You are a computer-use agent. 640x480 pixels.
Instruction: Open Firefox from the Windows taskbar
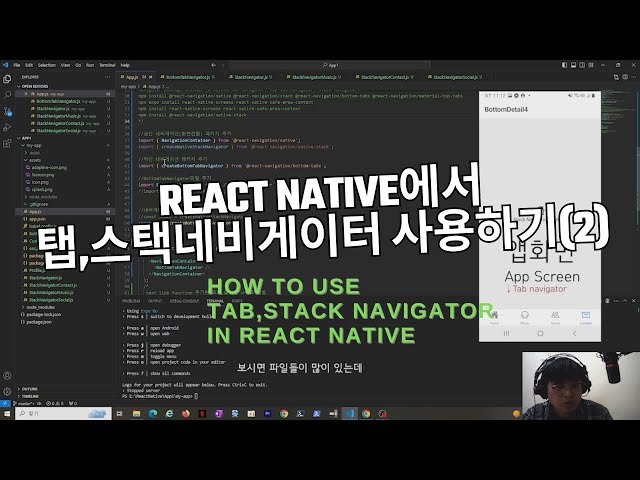click(x=186, y=413)
